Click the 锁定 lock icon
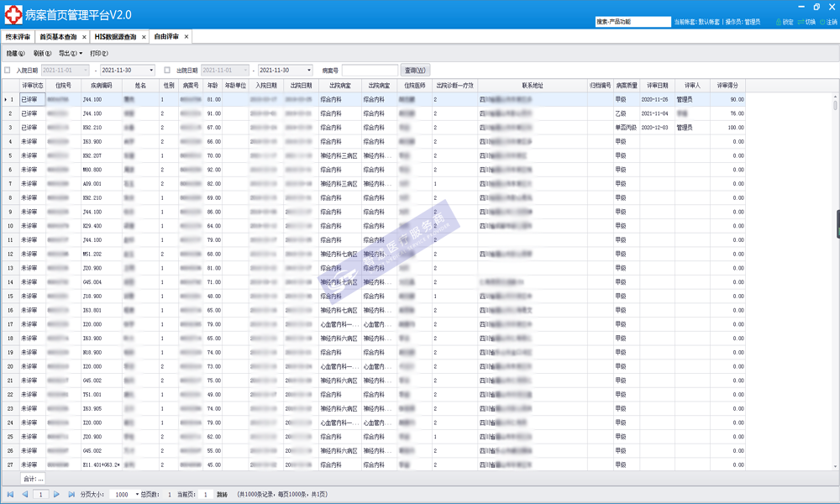840x504 pixels. coord(779,22)
